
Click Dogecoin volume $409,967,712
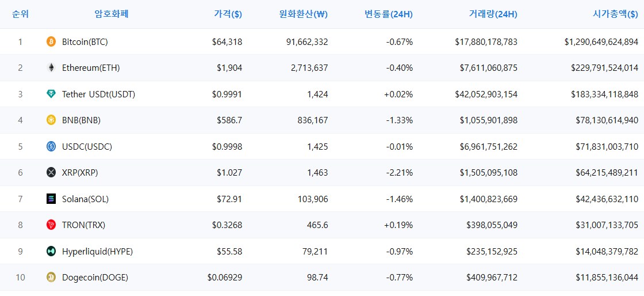click(492, 278)
